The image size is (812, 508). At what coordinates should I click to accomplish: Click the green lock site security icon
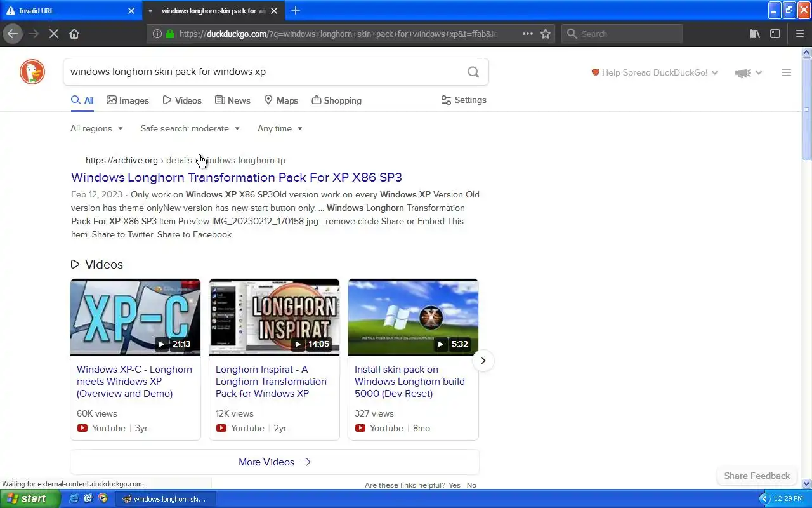coord(170,34)
